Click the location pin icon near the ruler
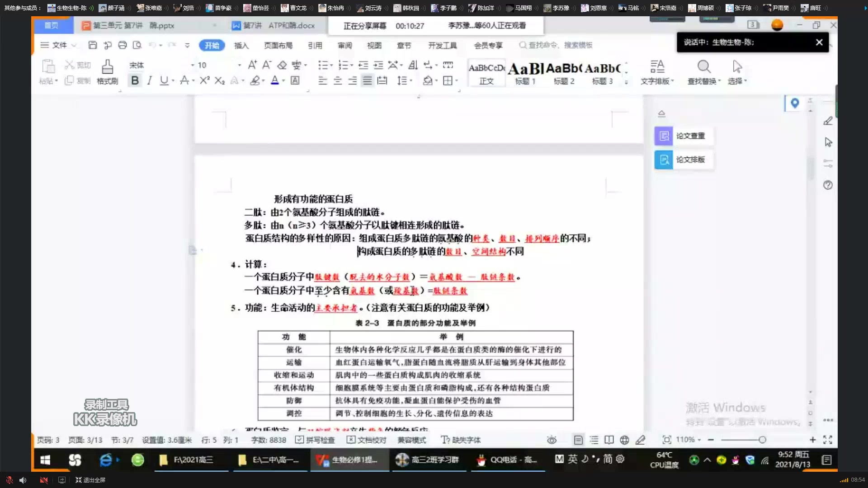The height and width of the screenshot is (488, 868). pyautogui.click(x=794, y=103)
